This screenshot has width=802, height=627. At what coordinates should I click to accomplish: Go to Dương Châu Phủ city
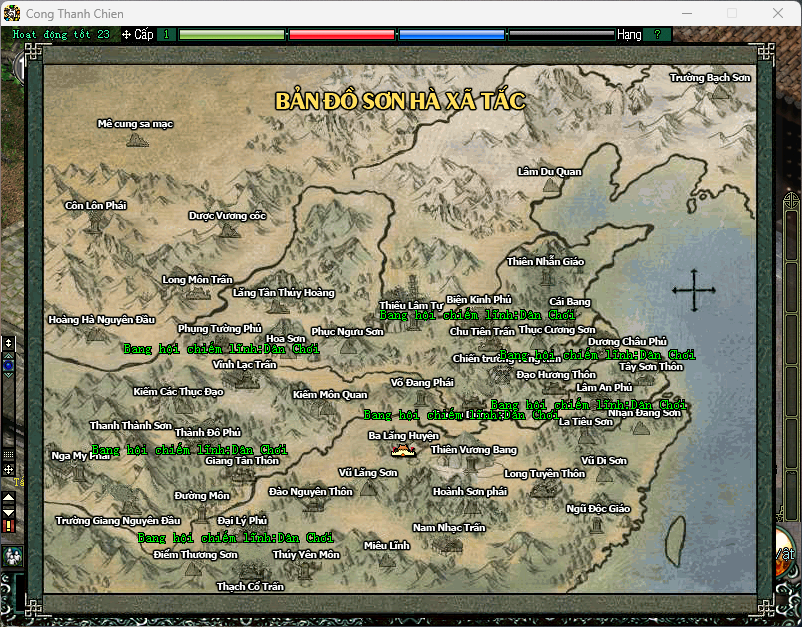[627, 341]
